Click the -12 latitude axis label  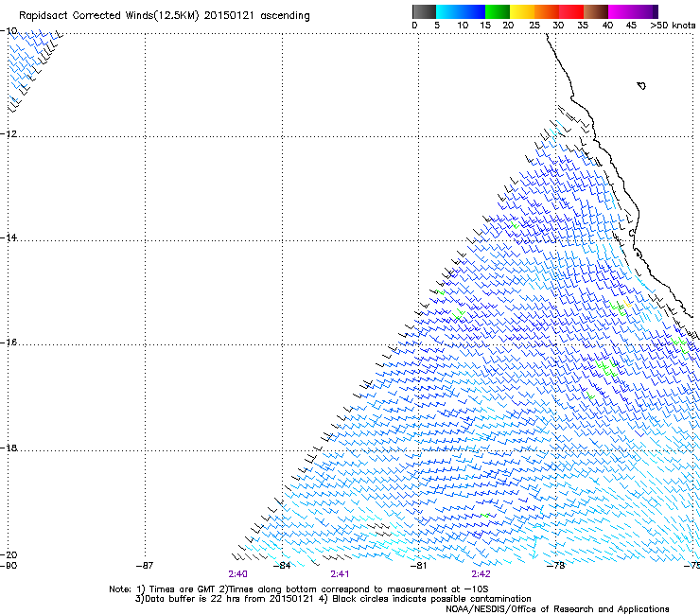coord(9,134)
